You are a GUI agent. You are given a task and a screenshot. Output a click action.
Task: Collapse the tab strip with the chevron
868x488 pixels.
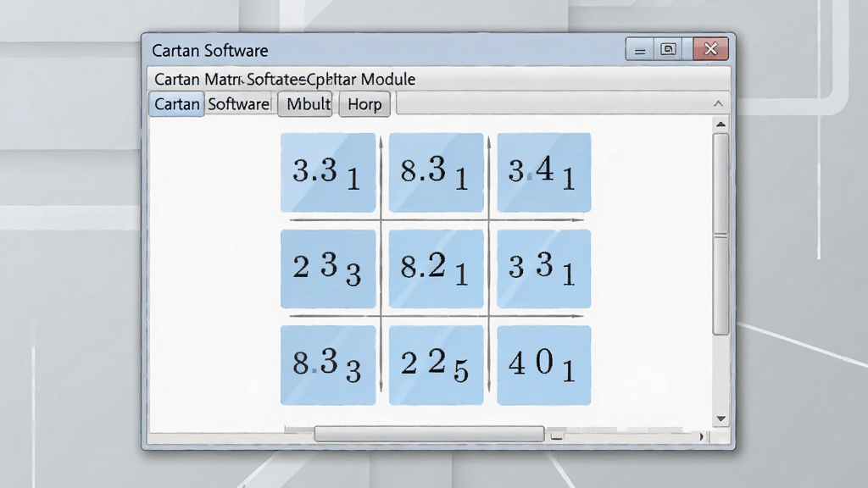pos(718,103)
